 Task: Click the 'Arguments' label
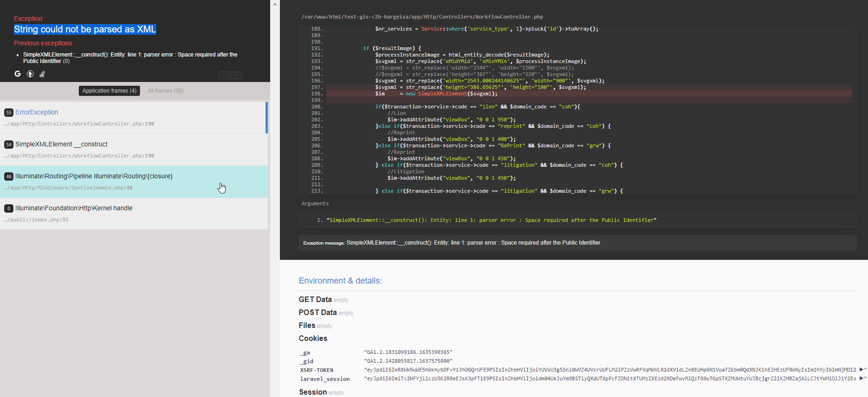(x=315, y=203)
